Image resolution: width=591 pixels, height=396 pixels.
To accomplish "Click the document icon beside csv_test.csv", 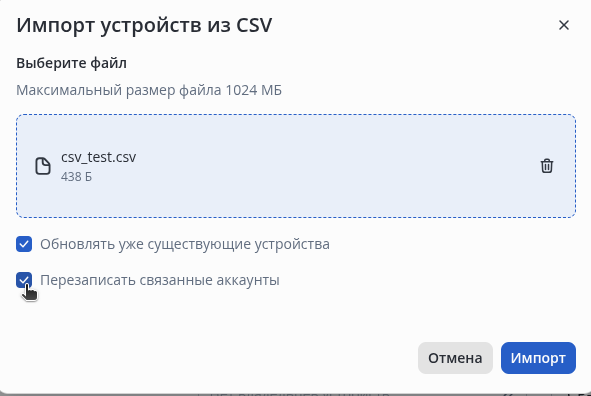I will 43,166.
